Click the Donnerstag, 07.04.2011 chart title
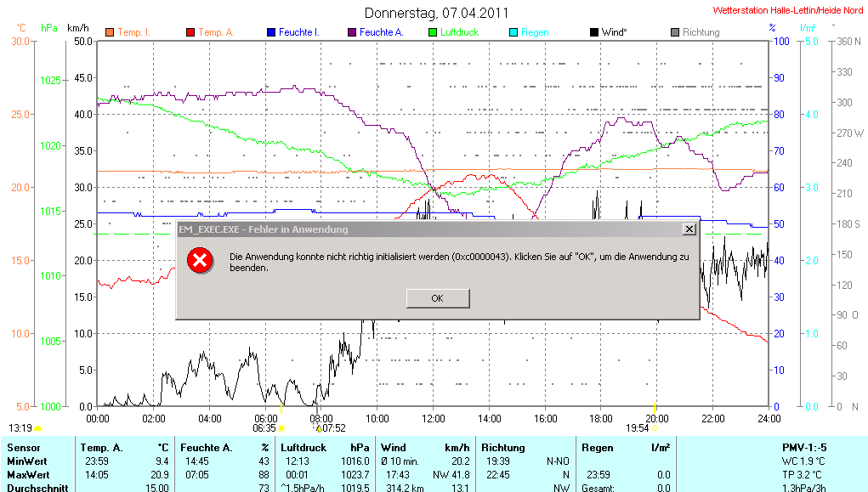The width and height of the screenshot is (868, 492). (x=436, y=13)
